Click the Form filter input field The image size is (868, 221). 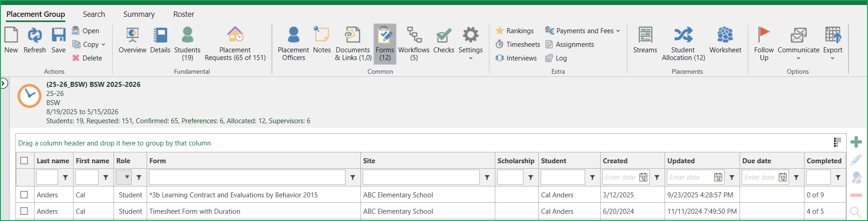pyautogui.click(x=247, y=177)
